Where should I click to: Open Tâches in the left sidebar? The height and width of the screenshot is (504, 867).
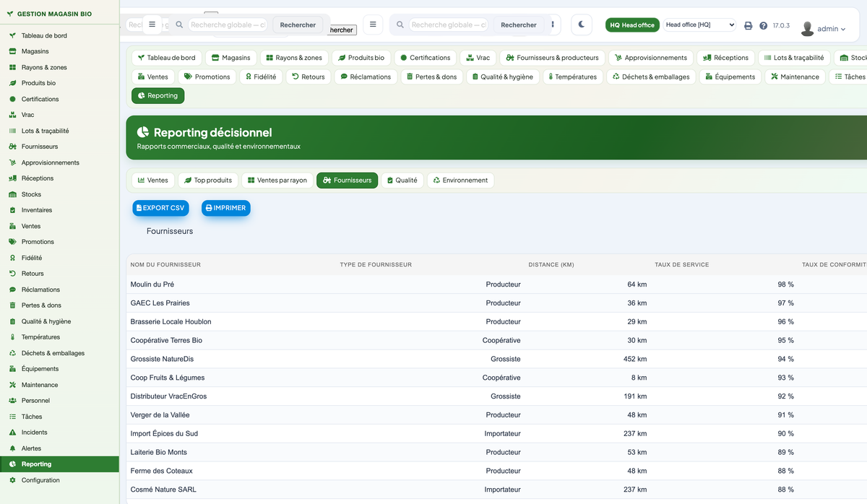59,417
